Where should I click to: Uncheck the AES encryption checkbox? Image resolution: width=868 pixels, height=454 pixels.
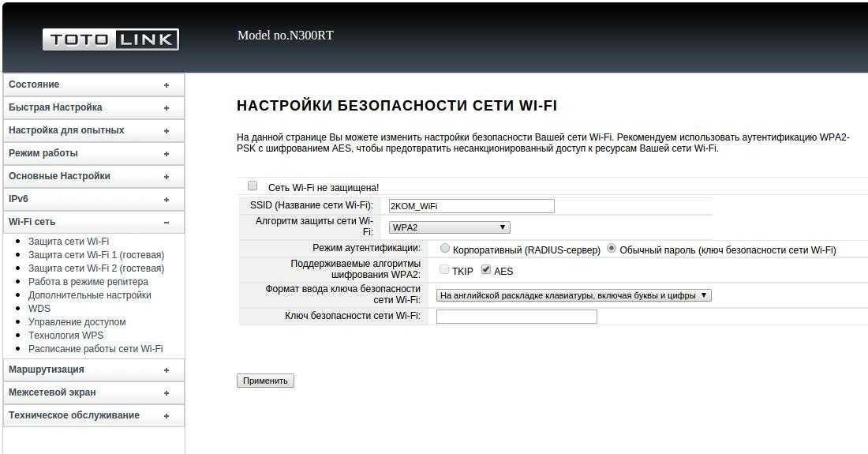tap(486, 270)
